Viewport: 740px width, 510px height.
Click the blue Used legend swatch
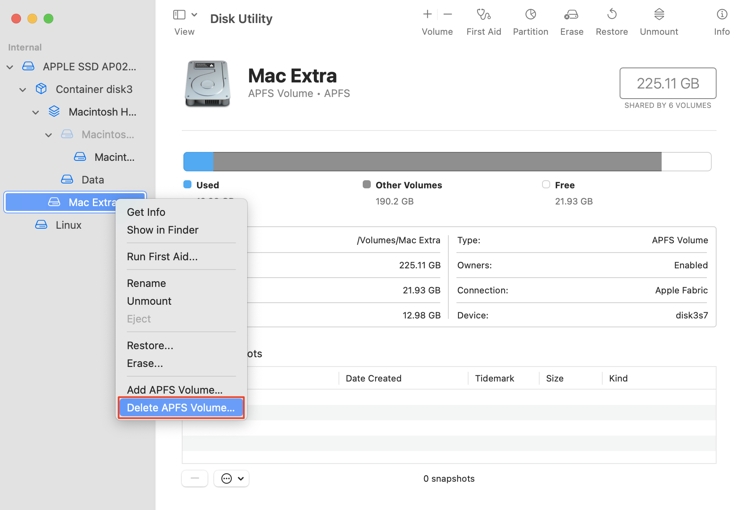click(187, 184)
